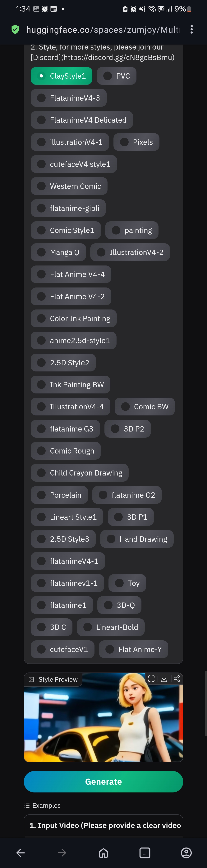Tap the green site security shield icon
Image resolution: width=207 pixels, height=868 pixels.
click(x=15, y=30)
